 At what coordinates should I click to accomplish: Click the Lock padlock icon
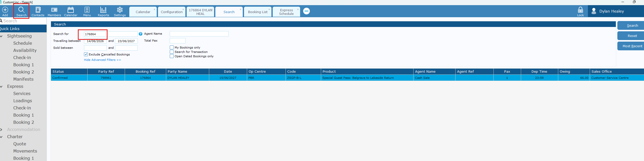[x=580, y=12]
